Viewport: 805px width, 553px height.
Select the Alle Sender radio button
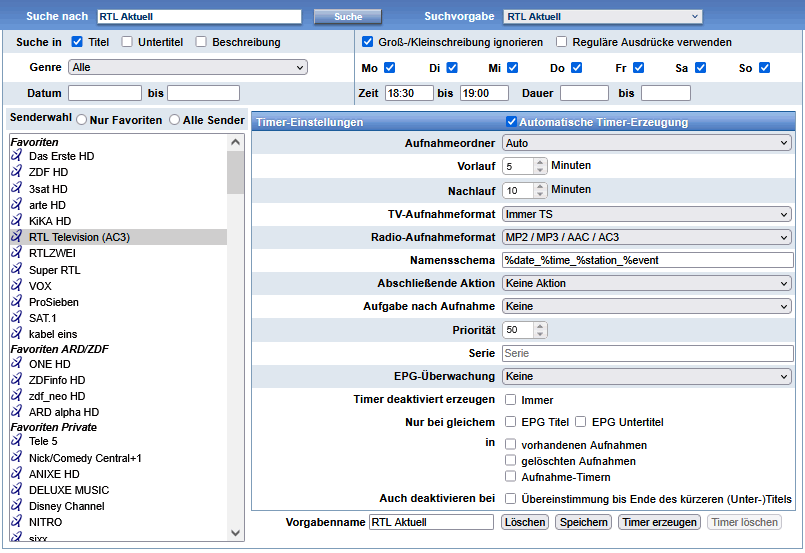[x=175, y=120]
